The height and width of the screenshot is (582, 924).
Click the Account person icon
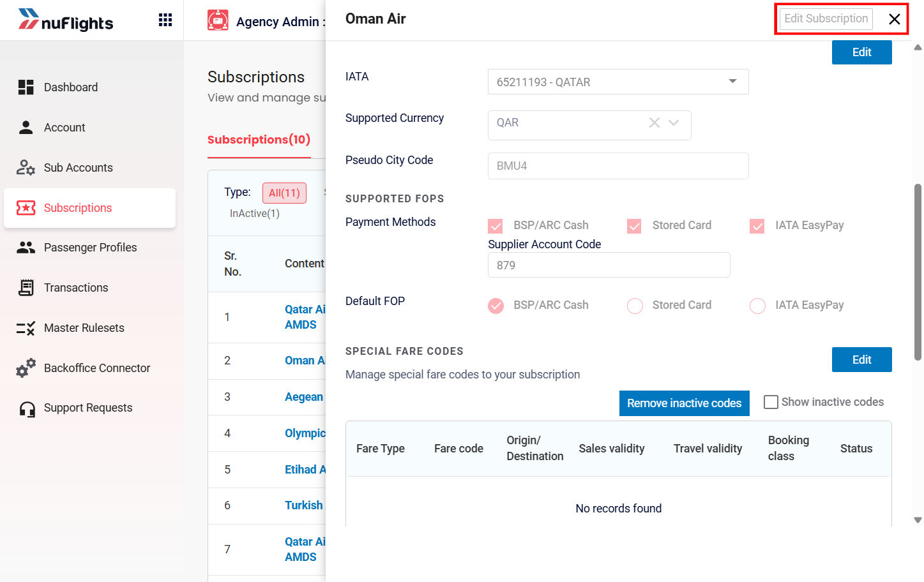(x=26, y=128)
